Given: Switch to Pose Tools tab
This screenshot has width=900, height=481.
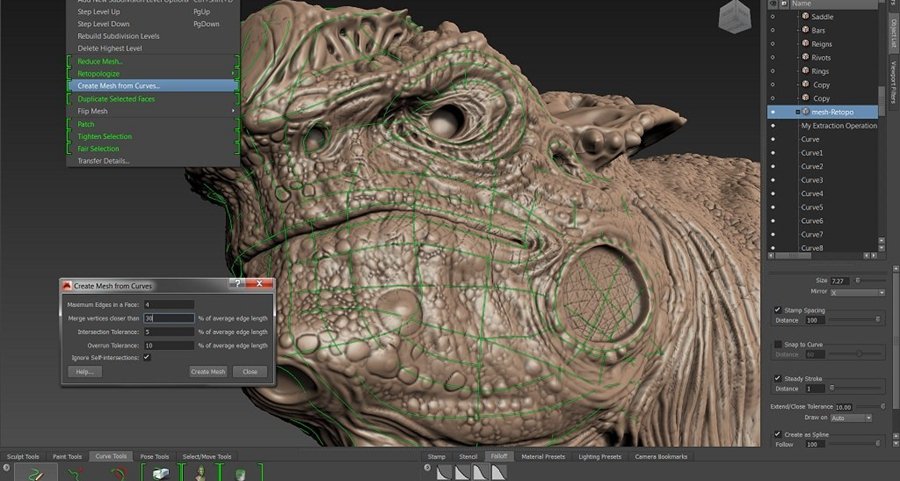Looking at the screenshot, I should point(154,456).
